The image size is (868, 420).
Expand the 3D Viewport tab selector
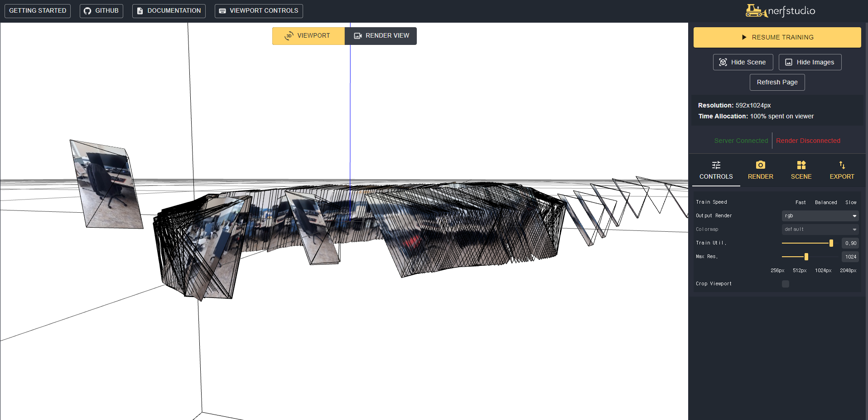pyautogui.click(x=289, y=36)
